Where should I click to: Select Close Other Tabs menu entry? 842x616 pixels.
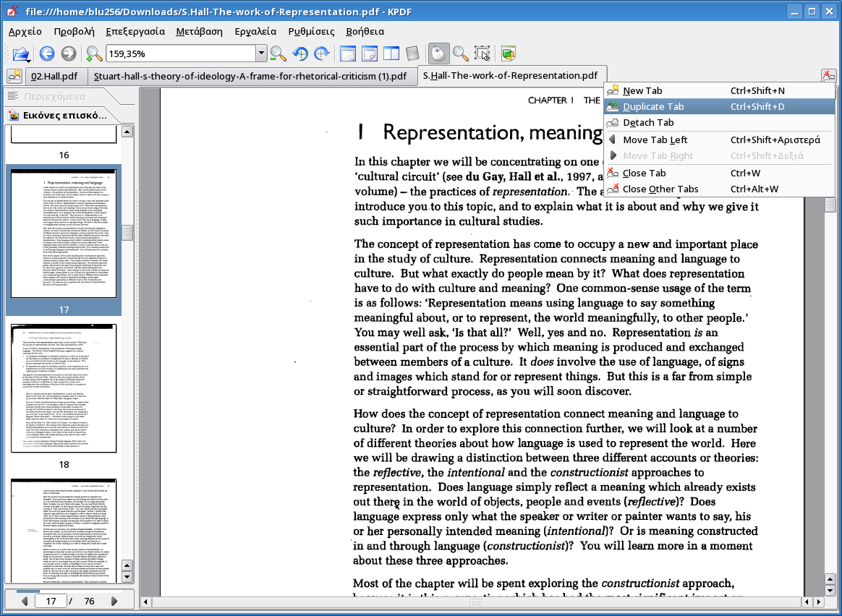pos(660,189)
